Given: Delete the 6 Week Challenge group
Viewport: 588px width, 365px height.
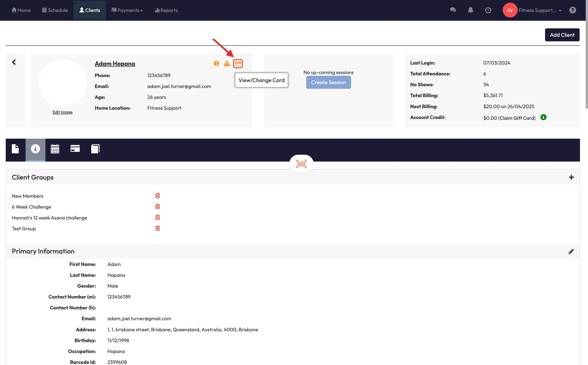Looking at the screenshot, I should pyautogui.click(x=157, y=206).
